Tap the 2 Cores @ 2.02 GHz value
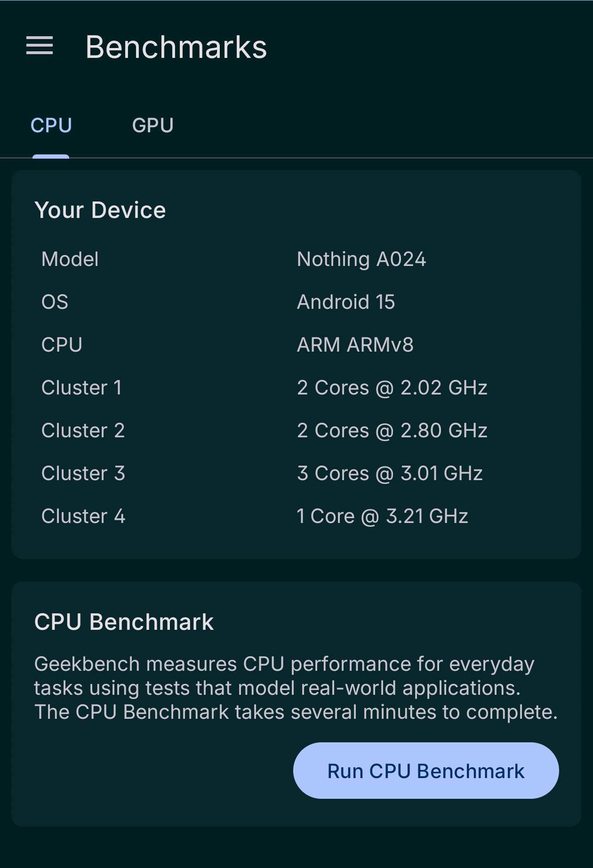Screen dimensions: 593x868 pos(392,388)
